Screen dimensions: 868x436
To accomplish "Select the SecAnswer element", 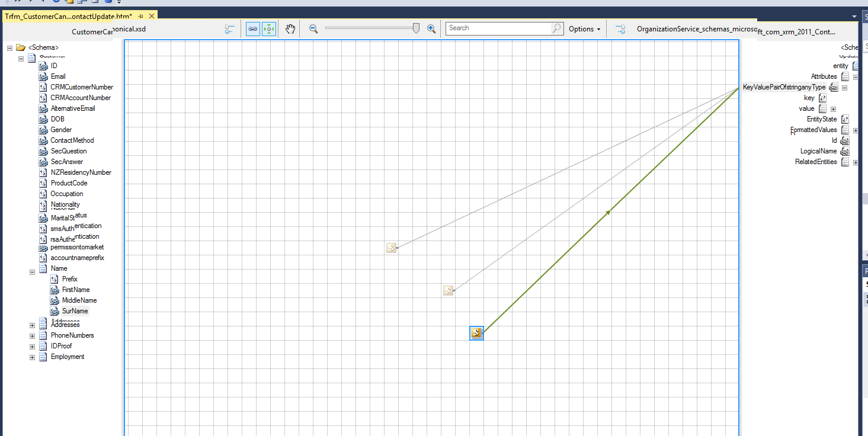I will tap(67, 162).
